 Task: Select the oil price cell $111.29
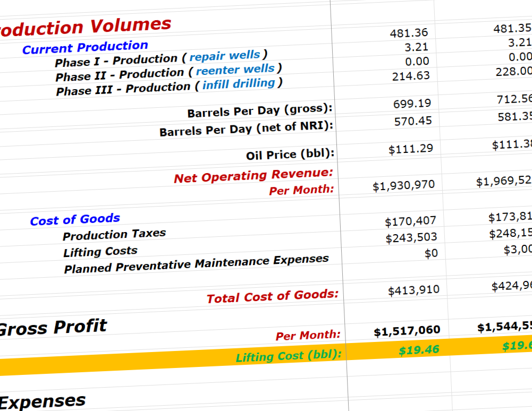point(411,149)
